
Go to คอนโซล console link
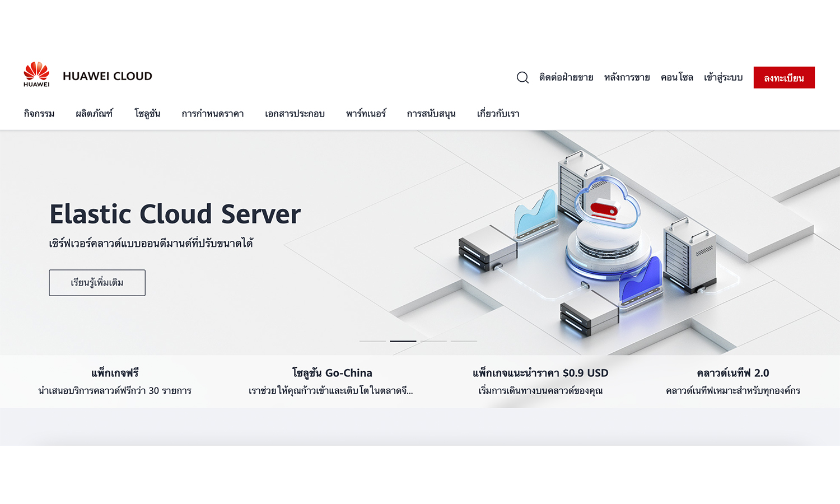[x=676, y=77]
